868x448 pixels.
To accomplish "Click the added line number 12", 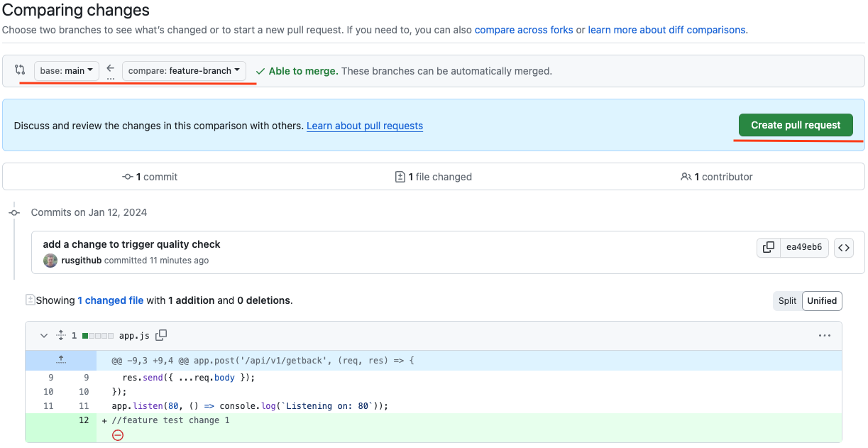I will (x=84, y=420).
